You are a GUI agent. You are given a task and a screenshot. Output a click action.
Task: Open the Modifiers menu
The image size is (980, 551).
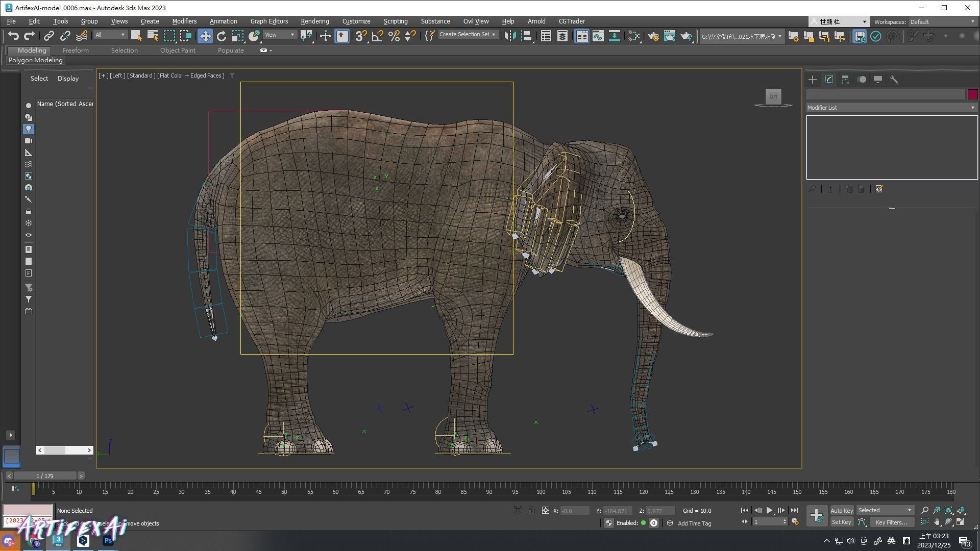pos(184,21)
